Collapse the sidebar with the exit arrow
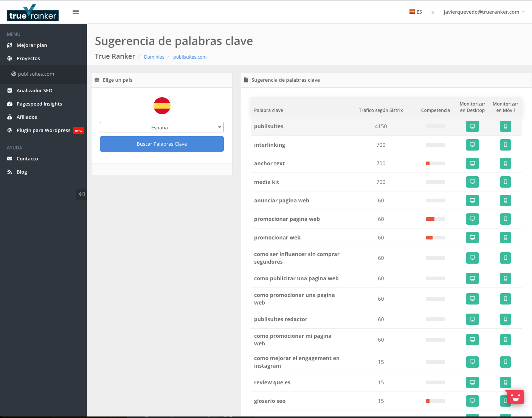The height and width of the screenshot is (418, 532). tap(81, 194)
